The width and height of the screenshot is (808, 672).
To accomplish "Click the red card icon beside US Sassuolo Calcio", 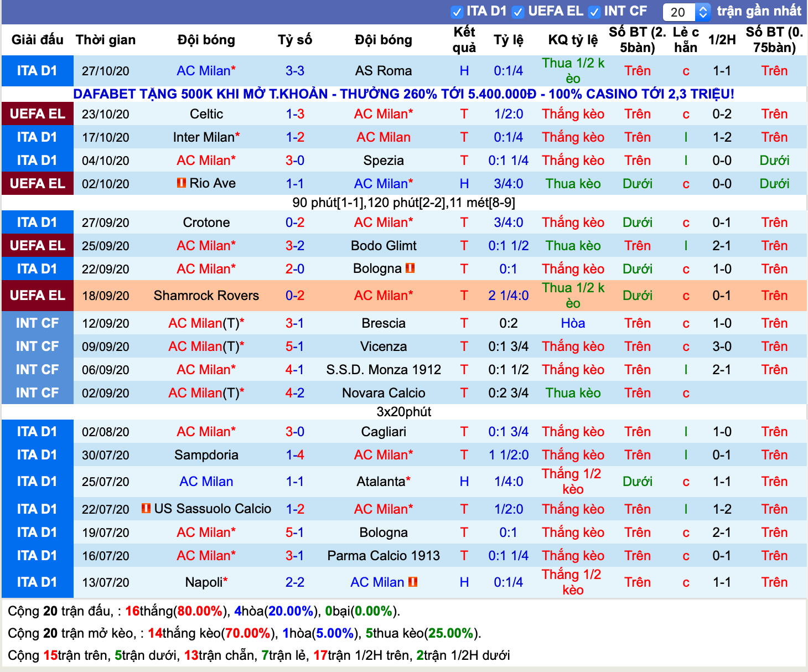I will [x=146, y=508].
